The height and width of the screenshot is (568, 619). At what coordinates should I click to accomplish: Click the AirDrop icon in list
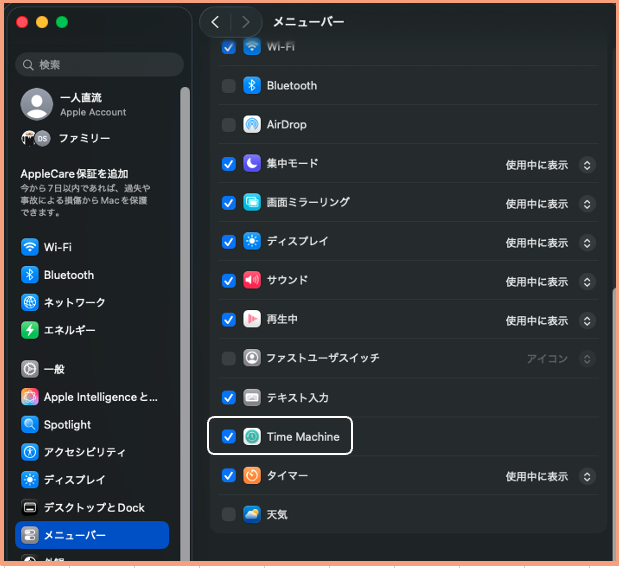point(252,125)
